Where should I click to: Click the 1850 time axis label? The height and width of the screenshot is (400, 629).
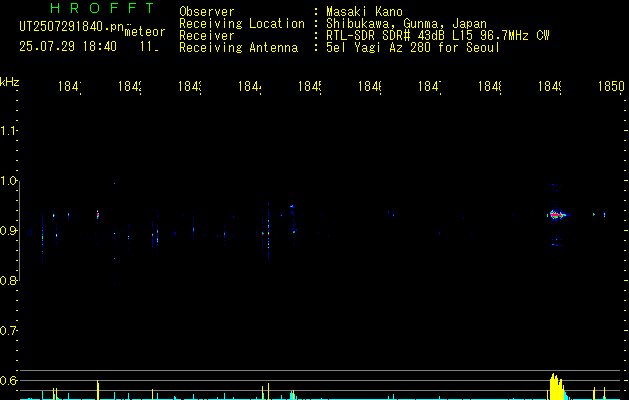point(611,86)
